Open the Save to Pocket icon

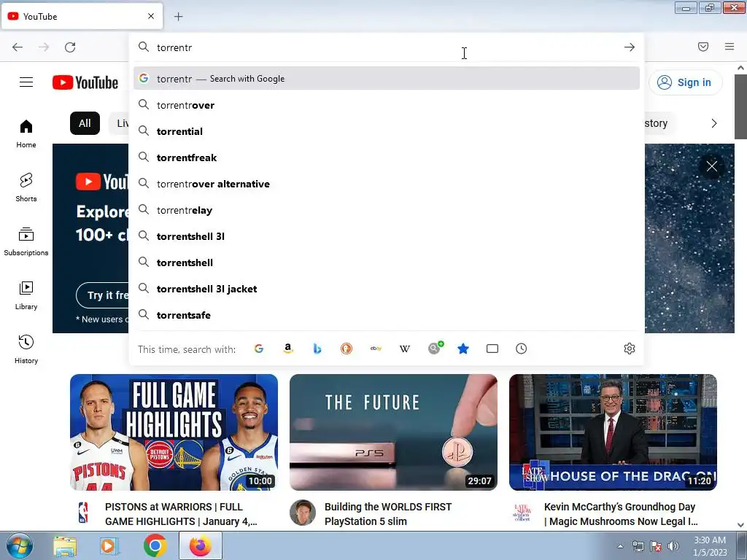(703, 47)
